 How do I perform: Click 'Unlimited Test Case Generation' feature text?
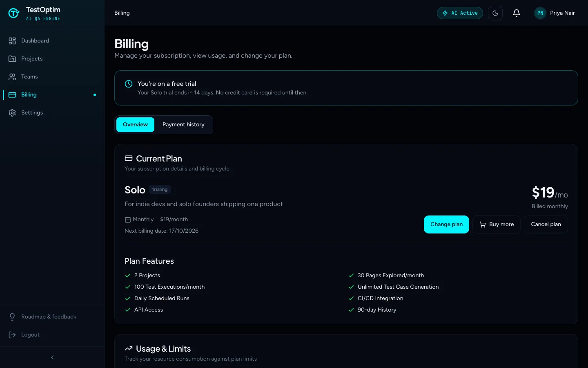398,287
